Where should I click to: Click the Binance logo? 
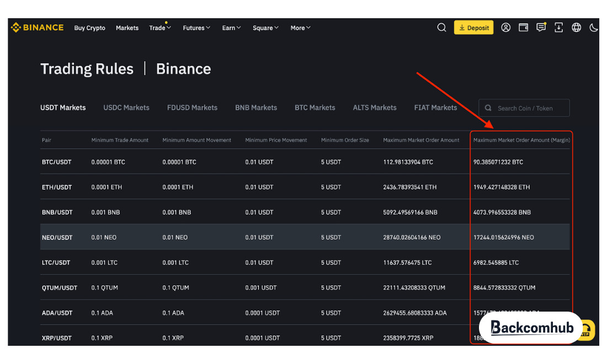point(37,28)
